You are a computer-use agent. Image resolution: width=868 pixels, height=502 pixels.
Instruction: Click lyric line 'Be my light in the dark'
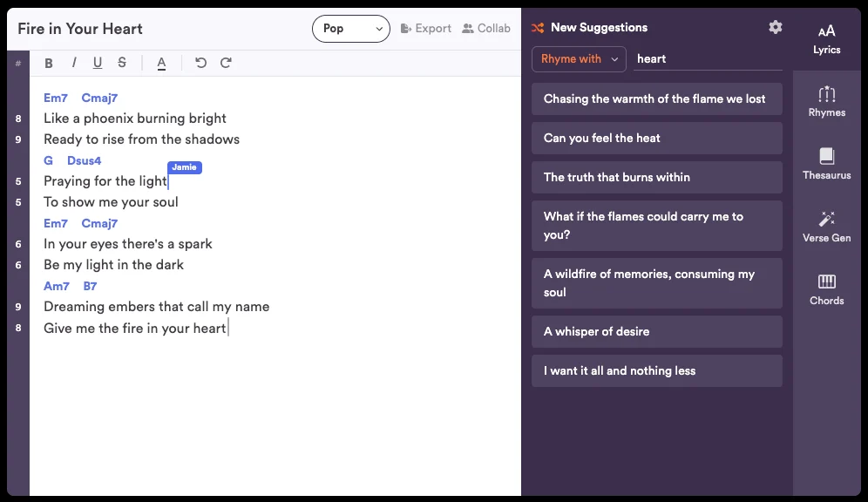pos(113,265)
